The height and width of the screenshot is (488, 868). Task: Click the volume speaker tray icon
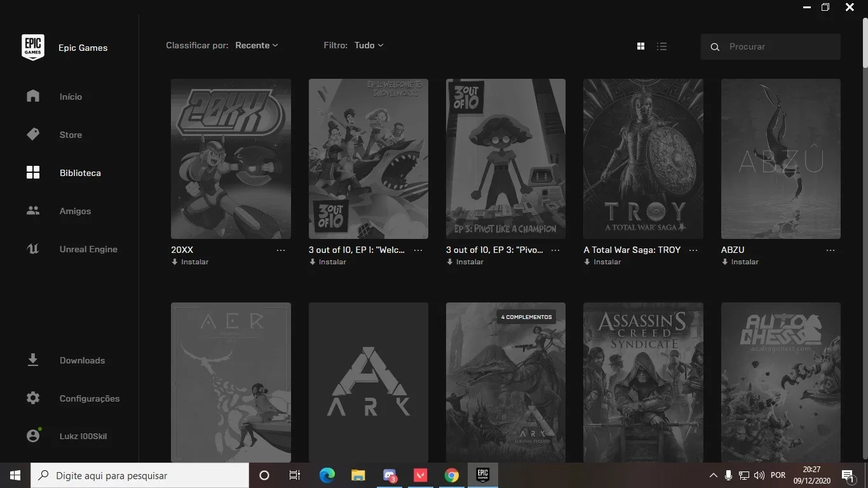click(x=759, y=475)
